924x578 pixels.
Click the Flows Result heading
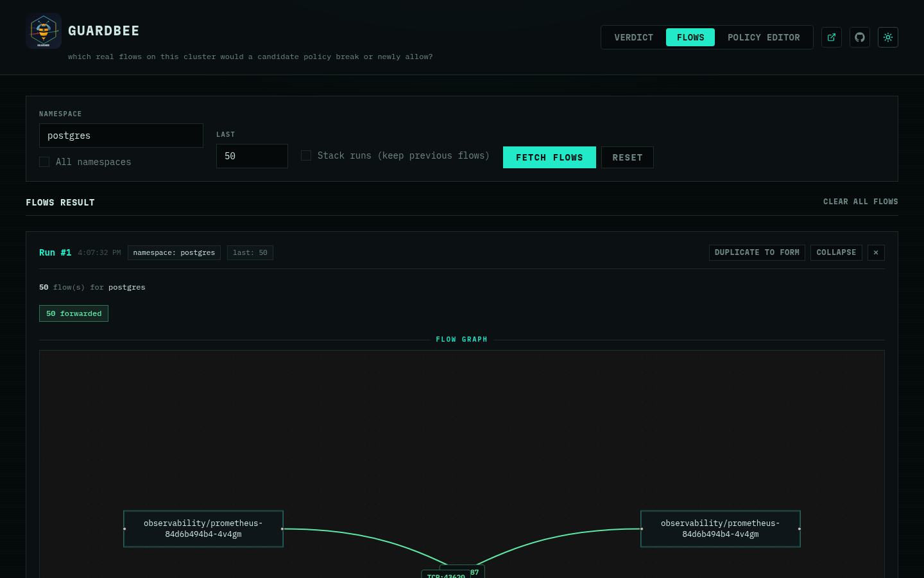tap(60, 202)
